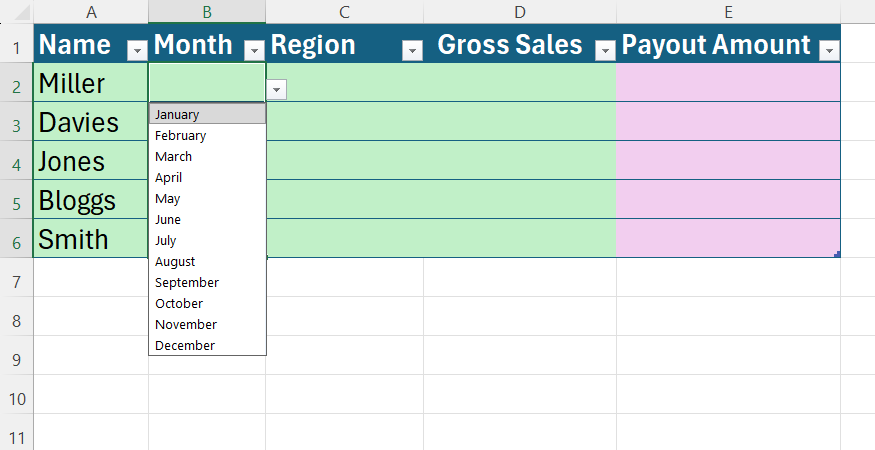Pick September in the dropdown list

click(x=207, y=283)
